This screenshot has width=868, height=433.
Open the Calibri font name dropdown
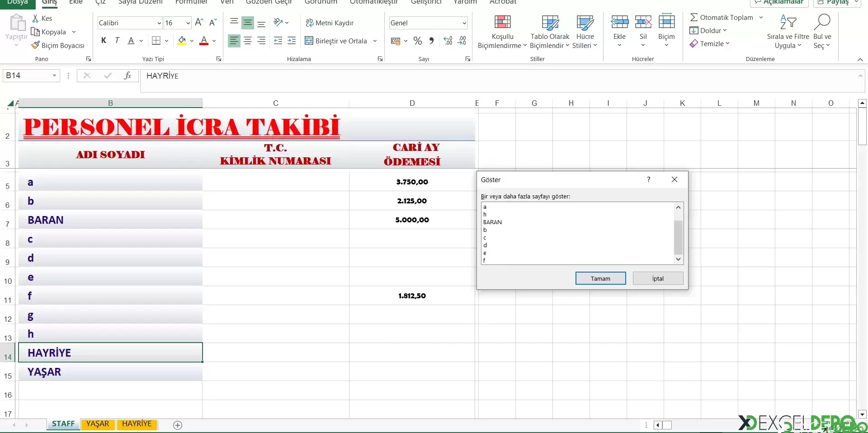point(159,23)
